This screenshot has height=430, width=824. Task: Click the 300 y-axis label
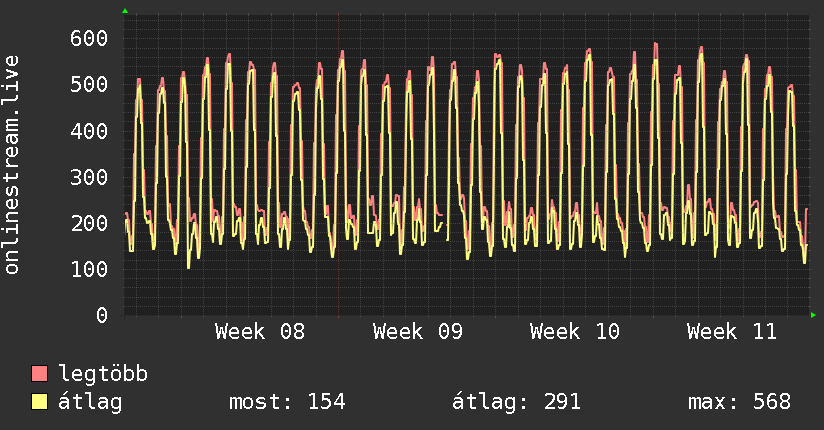click(x=89, y=177)
